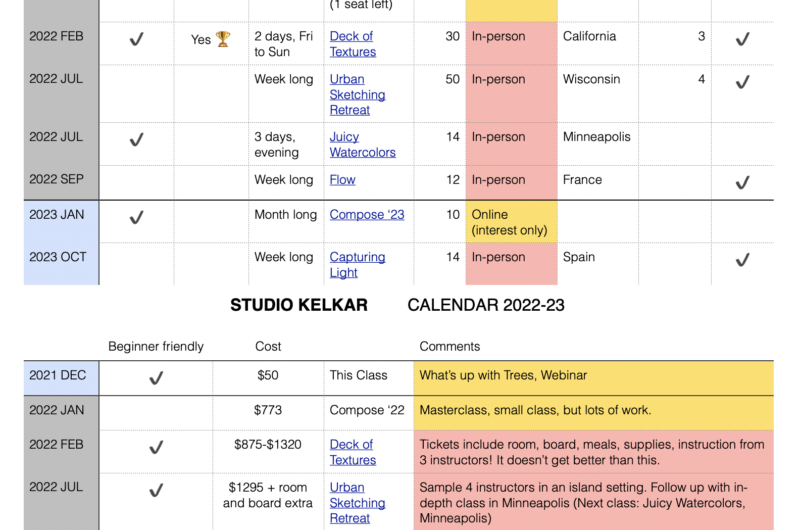Click the class size value 10
This screenshot has width=800, height=530.
coord(453,215)
